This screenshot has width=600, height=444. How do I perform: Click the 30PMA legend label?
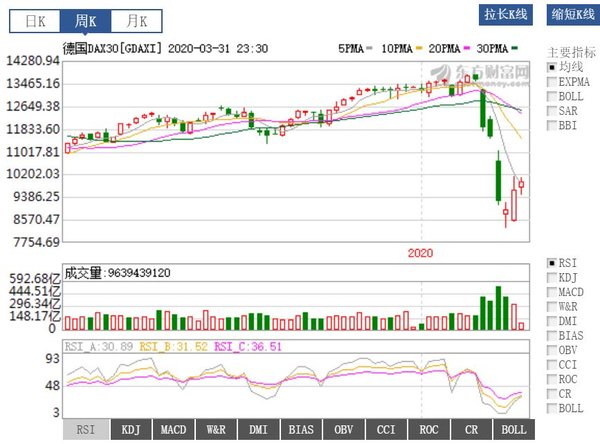[x=492, y=49]
